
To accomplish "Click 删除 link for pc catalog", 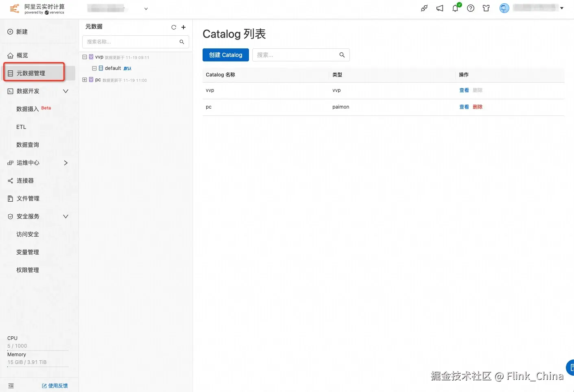I will click(478, 107).
